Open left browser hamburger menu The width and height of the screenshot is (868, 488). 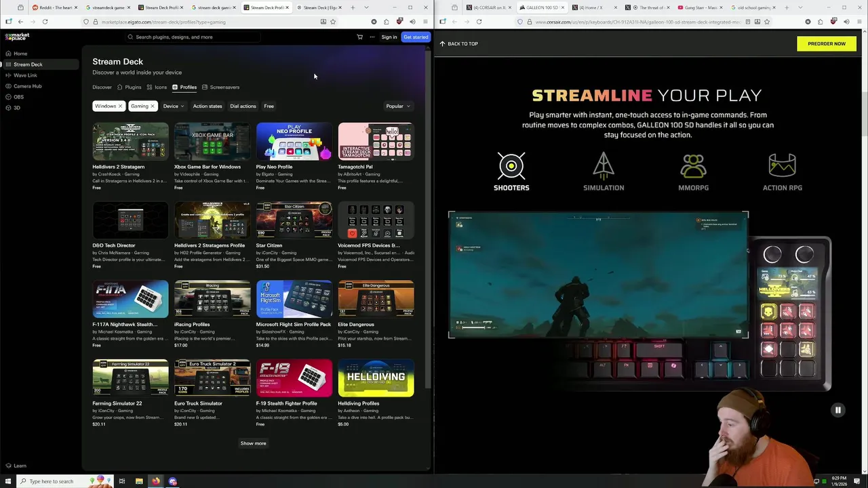pos(425,22)
